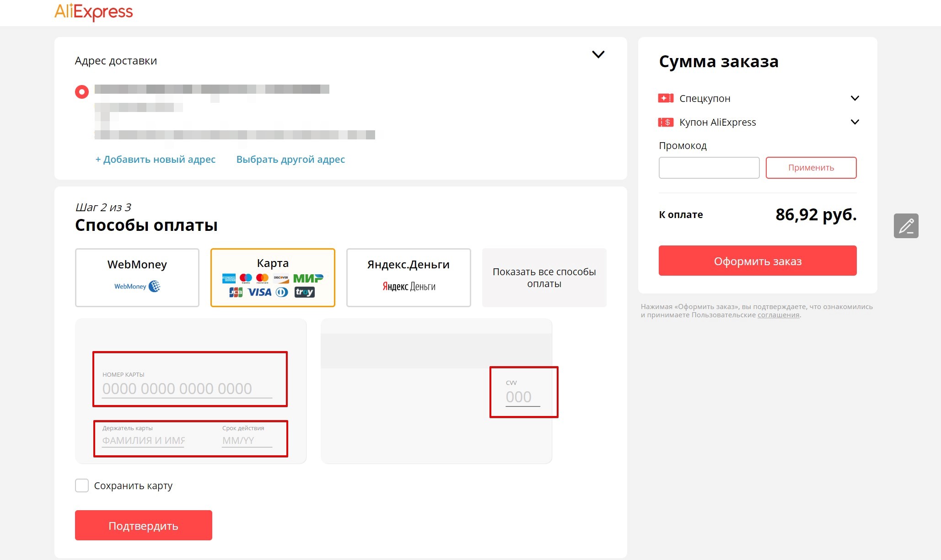Screen dimensions: 941x560
Task: Click the edit pencil icon on right side
Action: click(906, 226)
